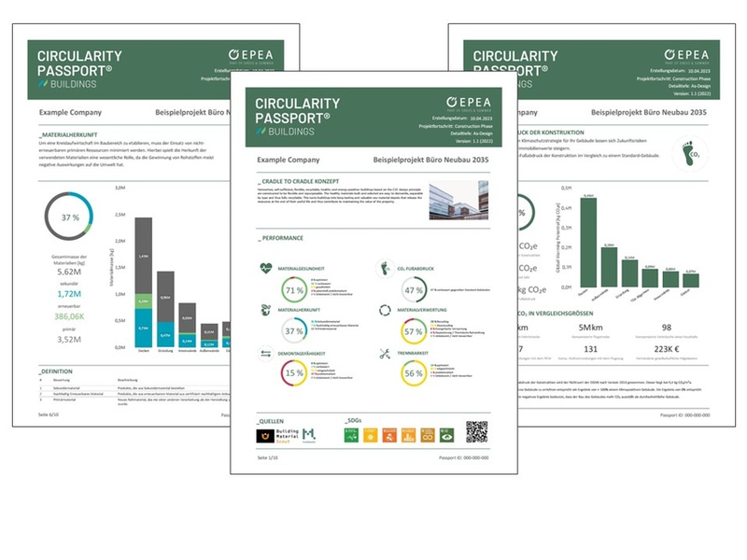747x560 pixels.
Task: Click the Materialgesundheit heart icon
Action: tap(266, 269)
